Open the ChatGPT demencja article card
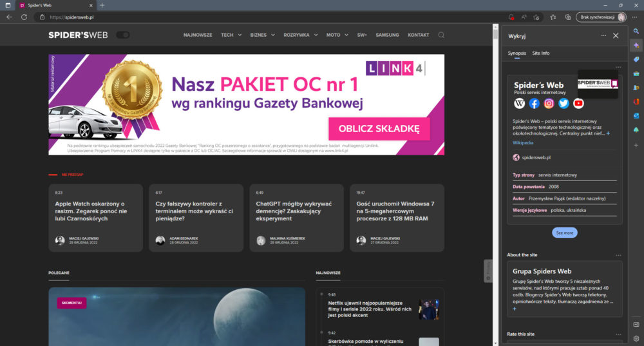644x346 pixels. pos(296,218)
